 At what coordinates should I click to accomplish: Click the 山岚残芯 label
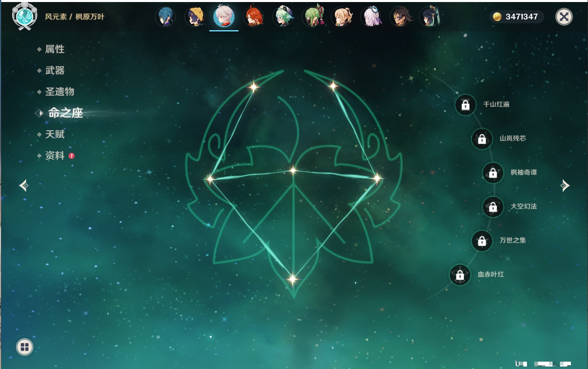pyautogui.click(x=513, y=138)
